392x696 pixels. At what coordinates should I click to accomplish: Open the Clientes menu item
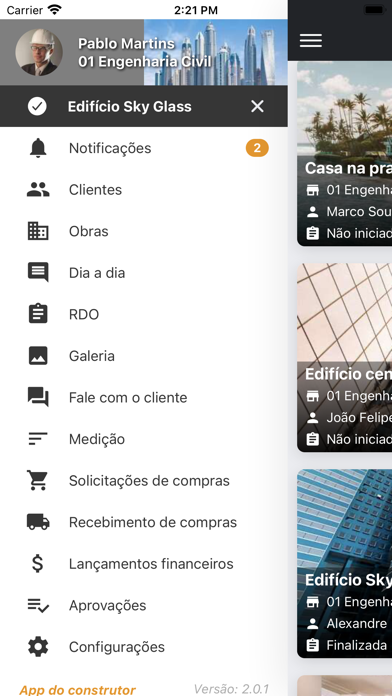[144, 190]
